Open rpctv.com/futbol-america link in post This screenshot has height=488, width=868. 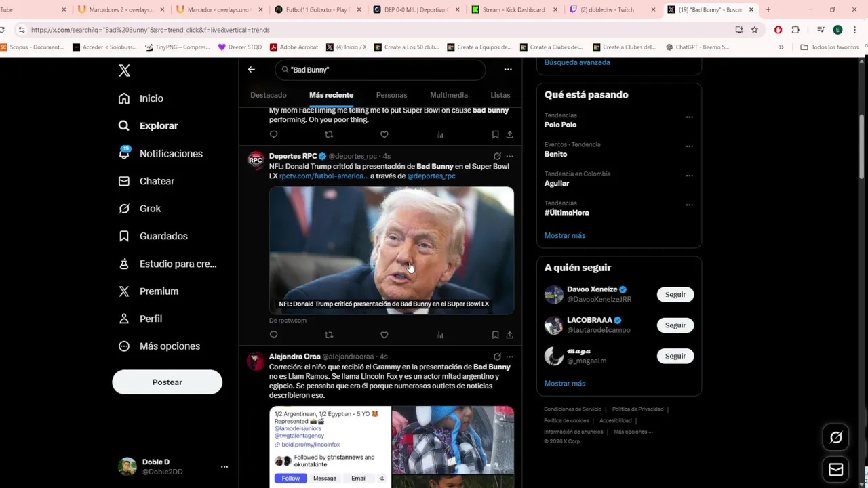(323, 176)
